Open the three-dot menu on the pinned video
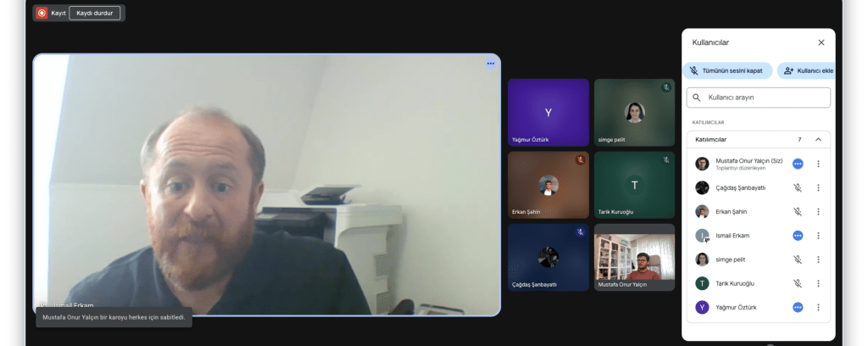The width and height of the screenshot is (868, 346). point(490,64)
